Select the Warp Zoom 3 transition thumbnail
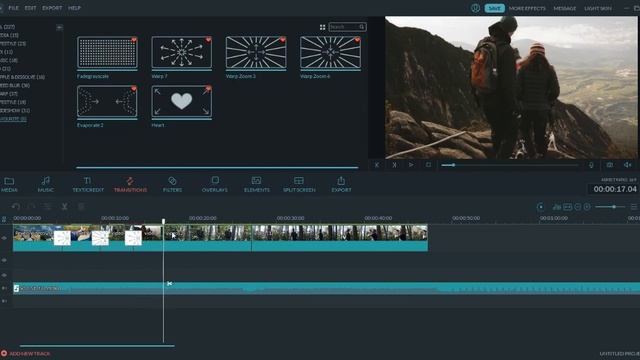Viewport: 640px width, 360px height. [256, 52]
